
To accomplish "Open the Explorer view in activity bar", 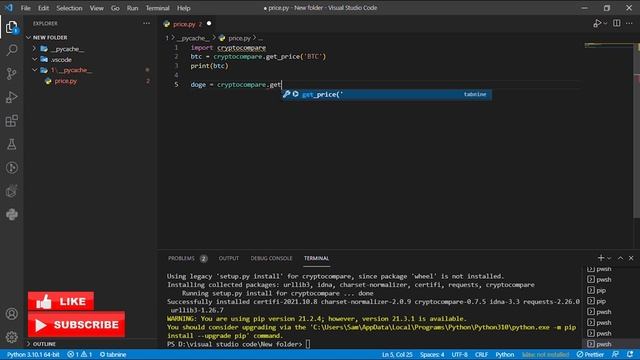I will pyautogui.click(x=11, y=27).
